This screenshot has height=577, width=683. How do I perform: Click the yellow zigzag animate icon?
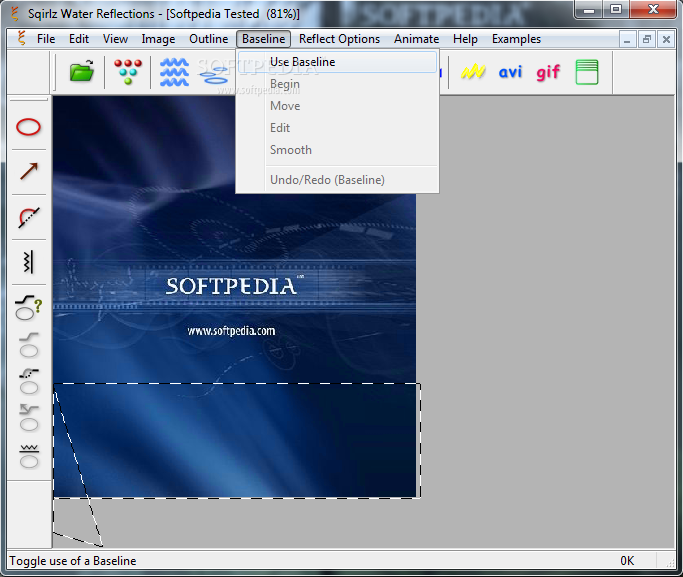point(473,71)
